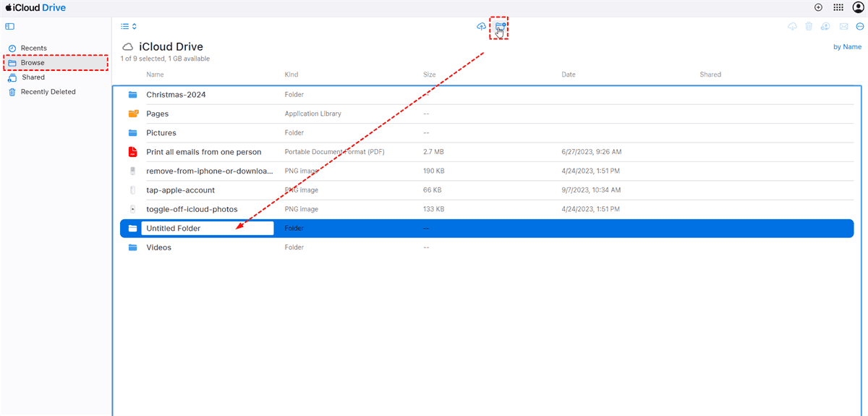The width and height of the screenshot is (868, 416).
Task: Click the Application Library kind text
Action: (313, 114)
